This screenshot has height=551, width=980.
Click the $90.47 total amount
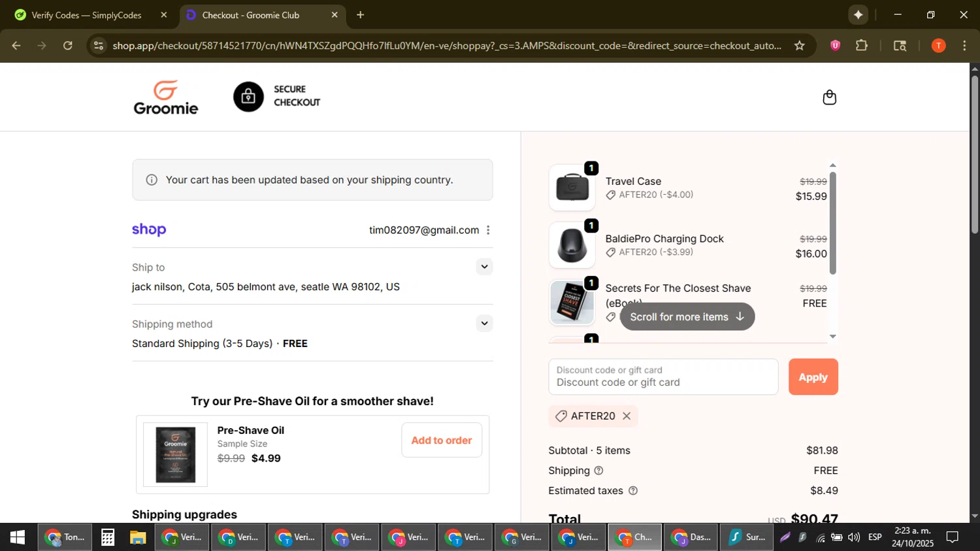coord(814,519)
